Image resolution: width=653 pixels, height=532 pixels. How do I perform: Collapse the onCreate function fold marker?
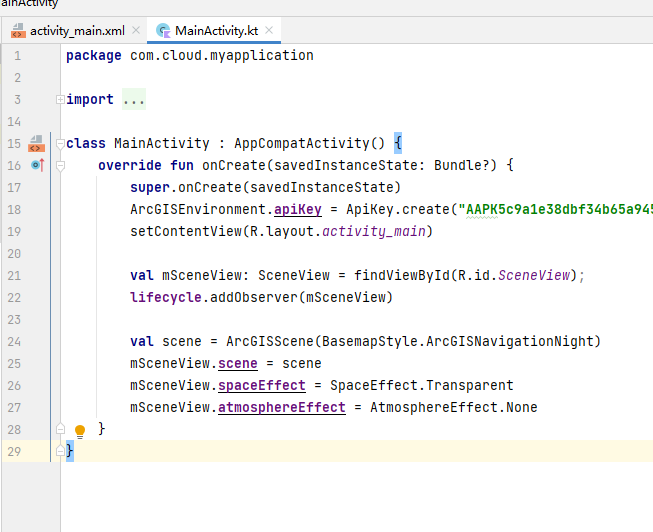pos(60,165)
